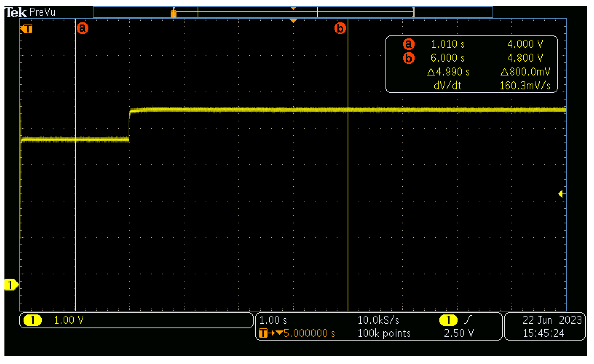The image size is (594, 364).
Task: Select cursor a marker on waveform
Action: click(82, 28)
